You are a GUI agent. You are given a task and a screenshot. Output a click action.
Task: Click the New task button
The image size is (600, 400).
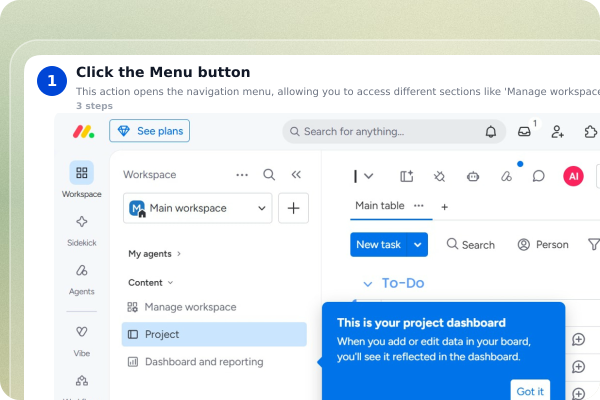click(x=378, y=245)
